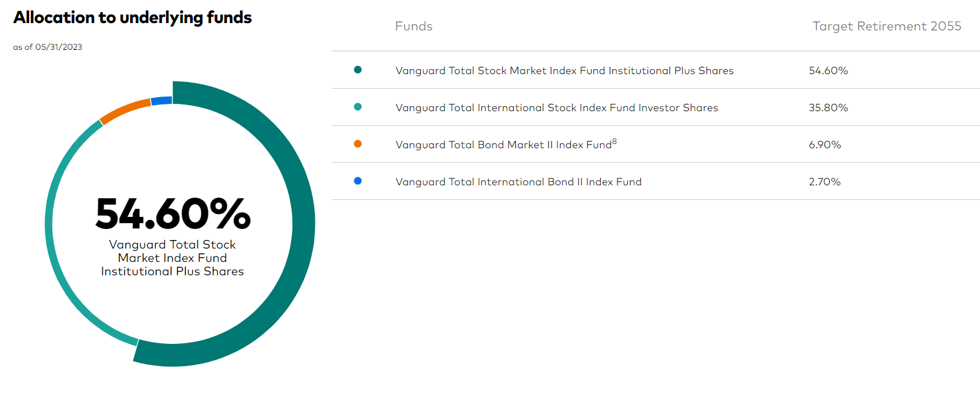Open Vanguard Total Bond Market II Index Fund
980x398 pixels.
pos(503,145)
